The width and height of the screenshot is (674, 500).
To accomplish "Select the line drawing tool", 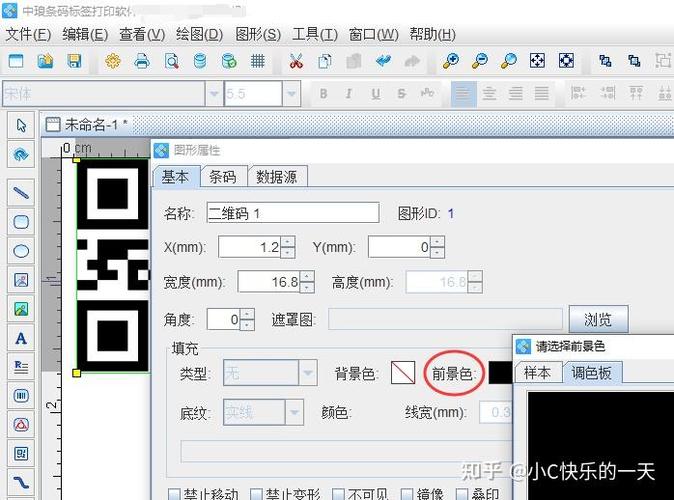I will click(21, 193).
